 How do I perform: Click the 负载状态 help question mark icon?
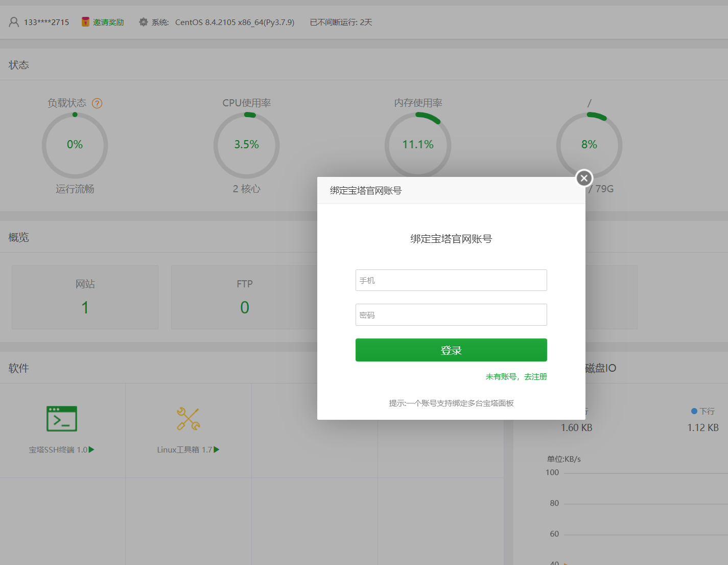97,103
